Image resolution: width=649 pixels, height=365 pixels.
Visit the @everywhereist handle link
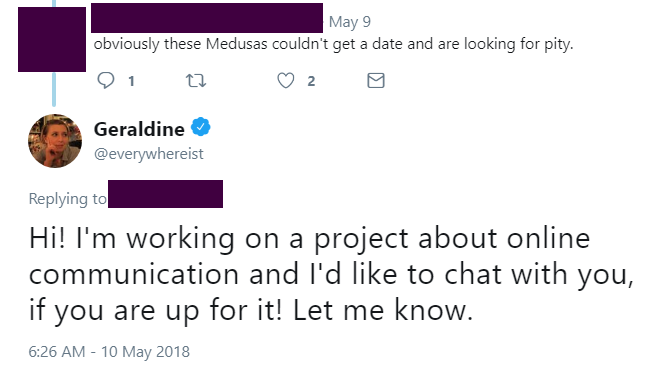coord(149,154)
